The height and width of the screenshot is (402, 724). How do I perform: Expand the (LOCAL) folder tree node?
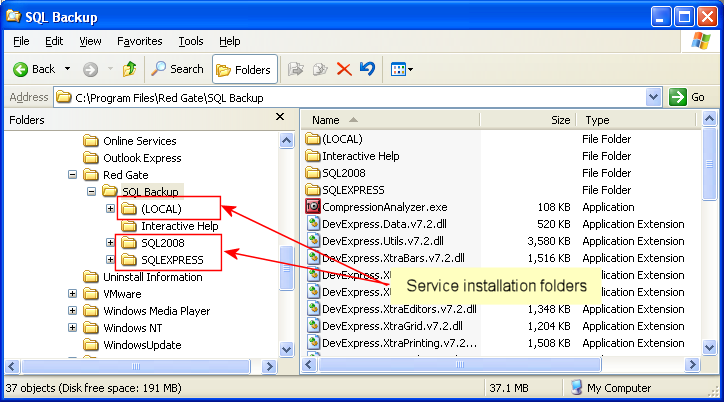pyautogui.click(x=110, y=208)
